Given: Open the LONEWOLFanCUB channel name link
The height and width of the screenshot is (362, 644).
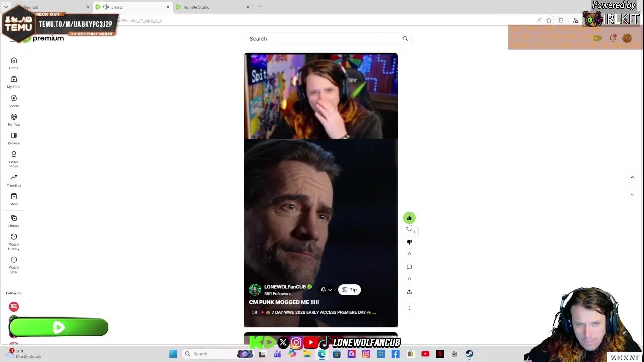Looking at the screenshot, I should (285, 287).
